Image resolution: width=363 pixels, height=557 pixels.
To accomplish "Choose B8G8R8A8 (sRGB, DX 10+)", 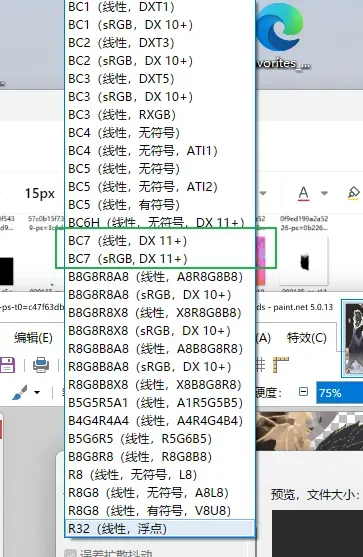I will tap(160, 294).
